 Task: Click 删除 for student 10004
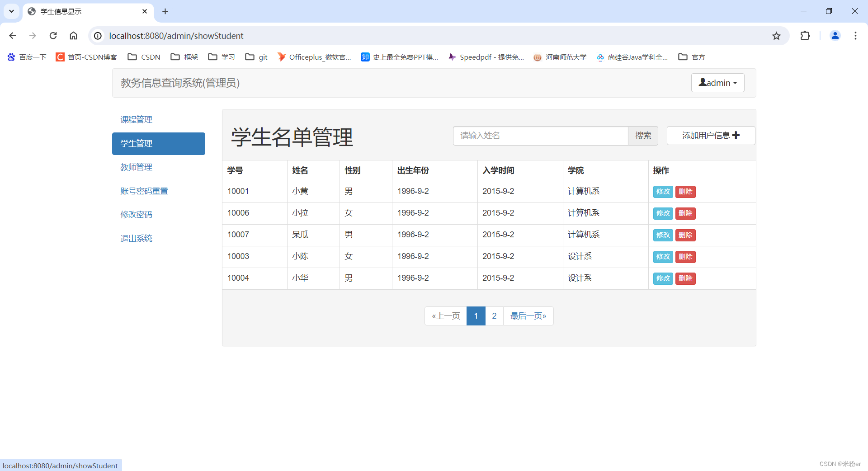pos(685,278)
